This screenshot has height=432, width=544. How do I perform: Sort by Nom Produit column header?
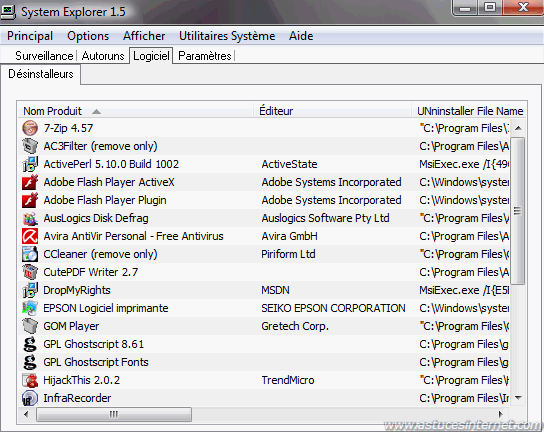pyautogui.click(x=135, y=111)
